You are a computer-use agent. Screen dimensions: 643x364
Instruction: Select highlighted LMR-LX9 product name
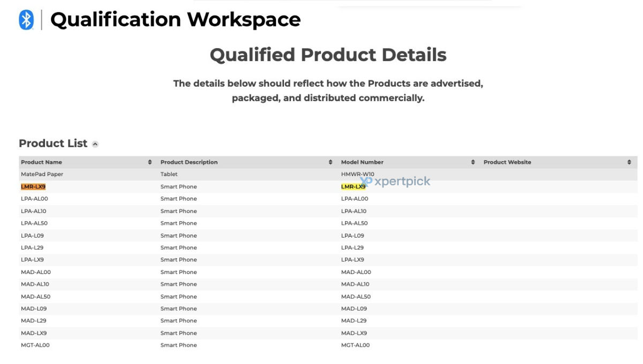click(33, 187)
